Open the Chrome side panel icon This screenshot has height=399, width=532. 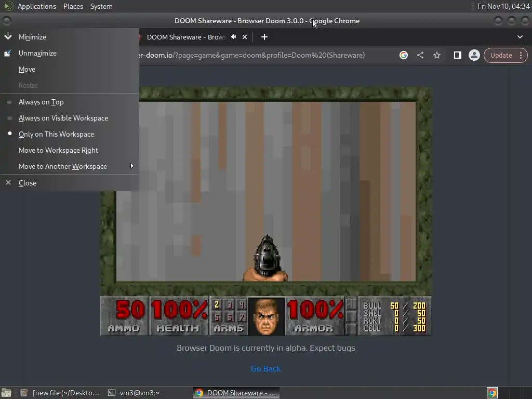pos(457,55)
